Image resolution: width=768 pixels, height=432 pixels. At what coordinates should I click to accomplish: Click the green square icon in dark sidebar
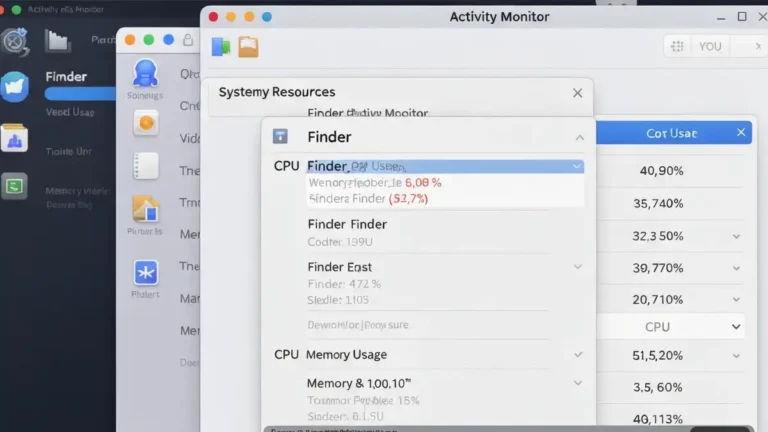point(14,186)
